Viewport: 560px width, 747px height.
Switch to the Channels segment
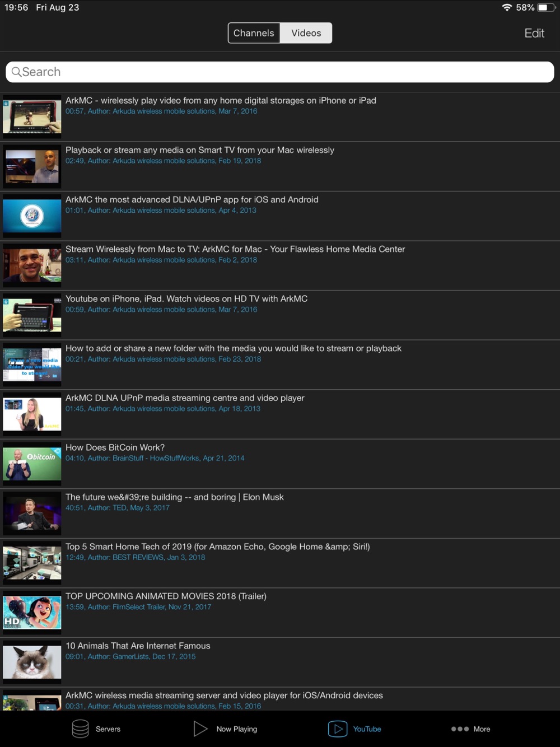click(254, 33)
